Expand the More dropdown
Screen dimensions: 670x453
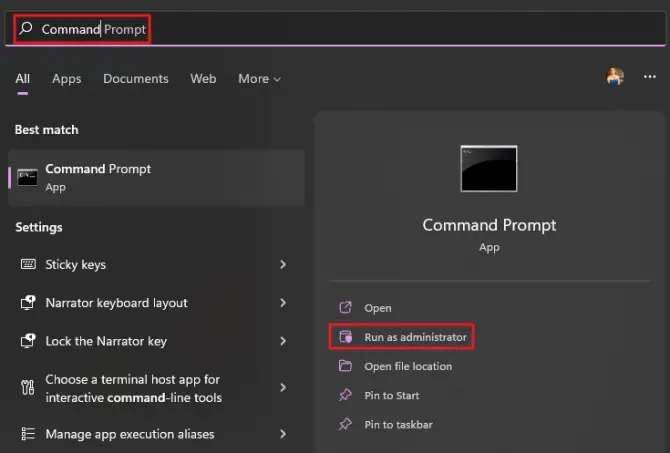(x=259, y=79)
